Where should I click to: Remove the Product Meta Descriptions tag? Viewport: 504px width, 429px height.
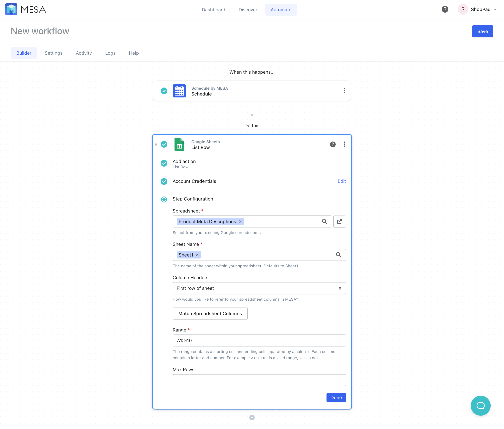(240, 221)
